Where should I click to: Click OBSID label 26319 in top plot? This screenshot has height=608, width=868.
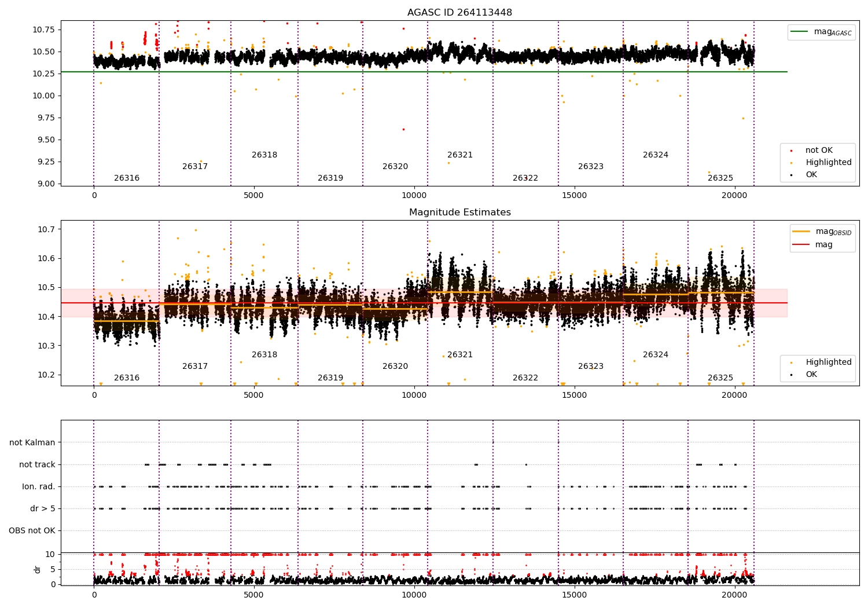pos(330,178)
